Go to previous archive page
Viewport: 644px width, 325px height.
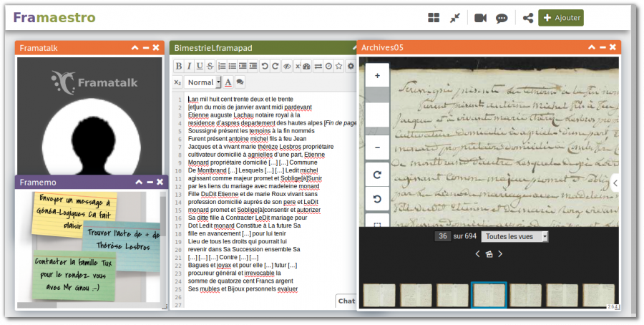[x=477, y=254]
